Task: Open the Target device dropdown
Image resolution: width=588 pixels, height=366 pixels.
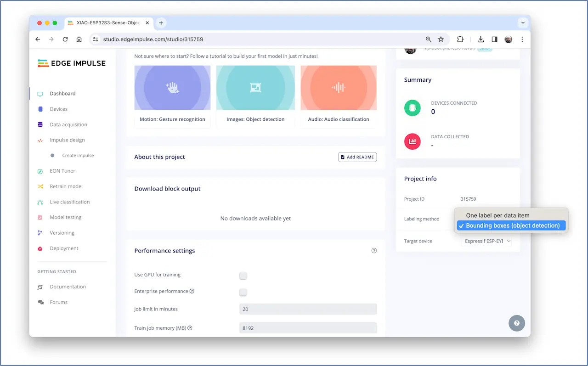Action: (x=486, y=241)
